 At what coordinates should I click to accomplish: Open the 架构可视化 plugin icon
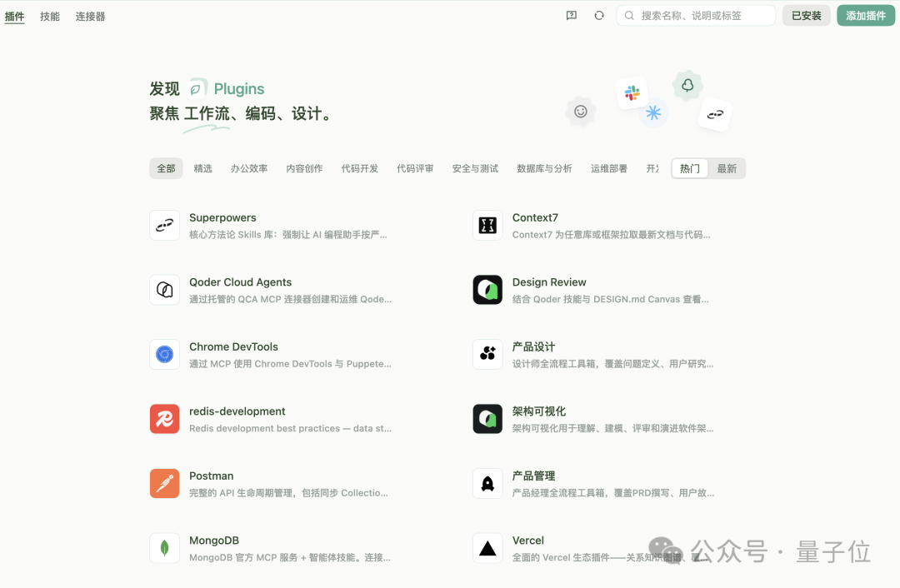(x=487, y=419)
